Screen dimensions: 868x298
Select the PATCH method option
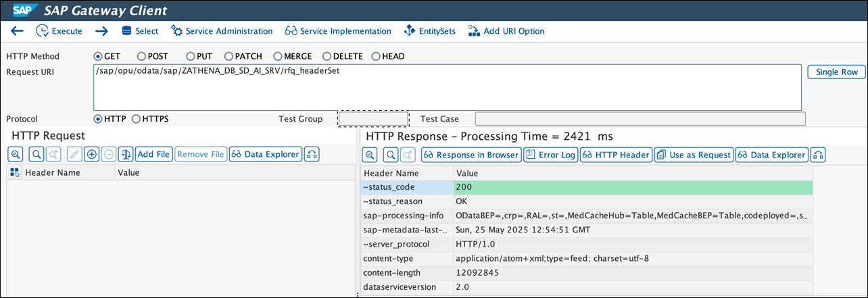pyautogui.click(x=229, y=57)
